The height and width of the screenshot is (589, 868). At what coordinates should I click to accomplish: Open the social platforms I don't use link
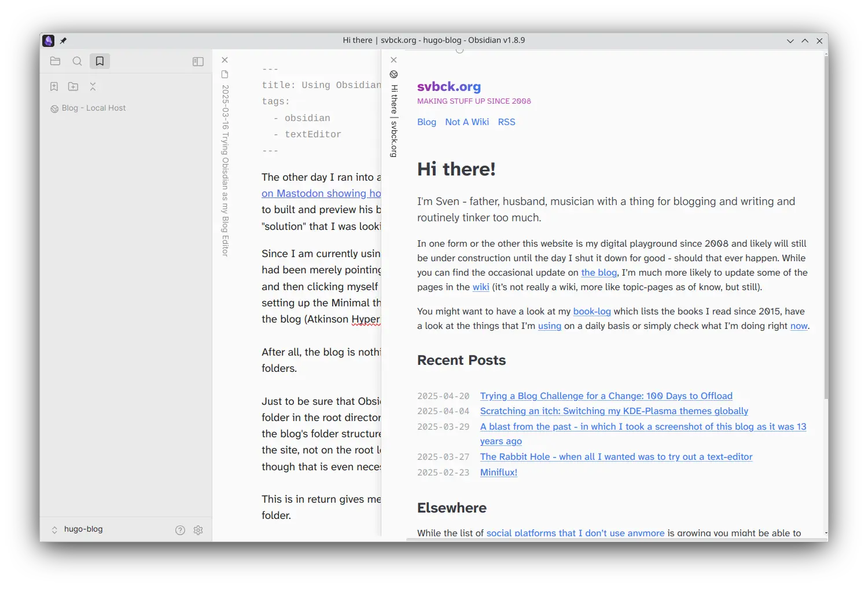(x=575, y=533)
